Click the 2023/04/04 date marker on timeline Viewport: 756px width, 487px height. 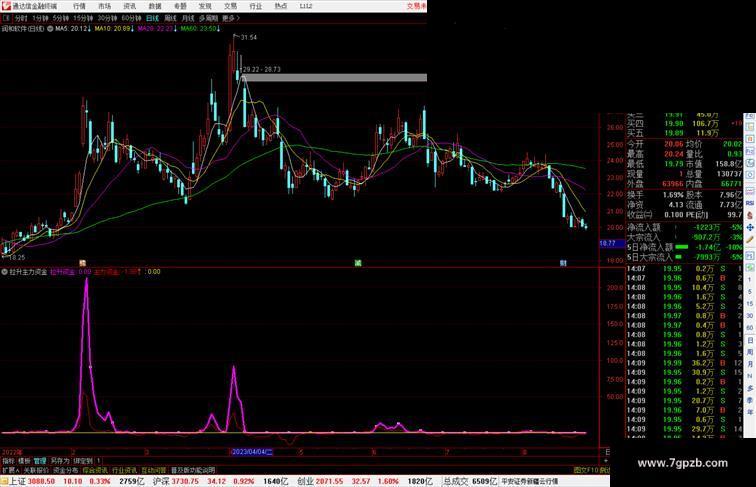coord(252,452)
